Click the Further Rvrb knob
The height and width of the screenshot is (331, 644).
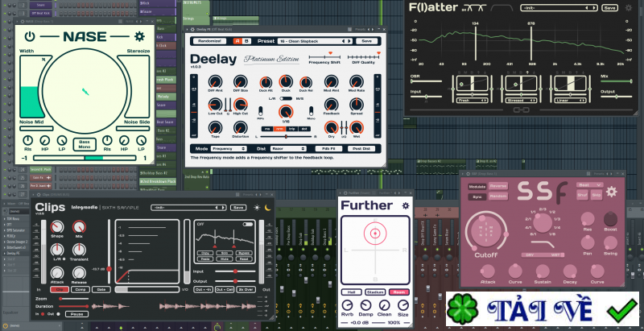click(347, 305)
